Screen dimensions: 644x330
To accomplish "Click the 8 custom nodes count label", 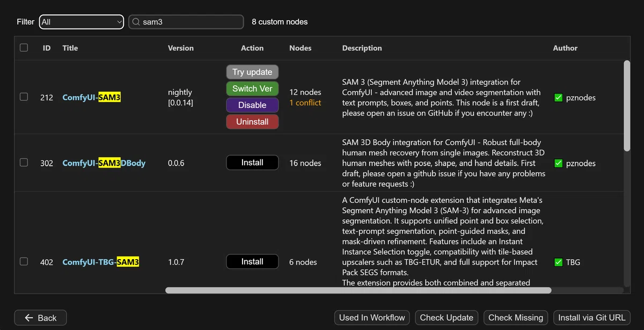I will click(280, 22).
